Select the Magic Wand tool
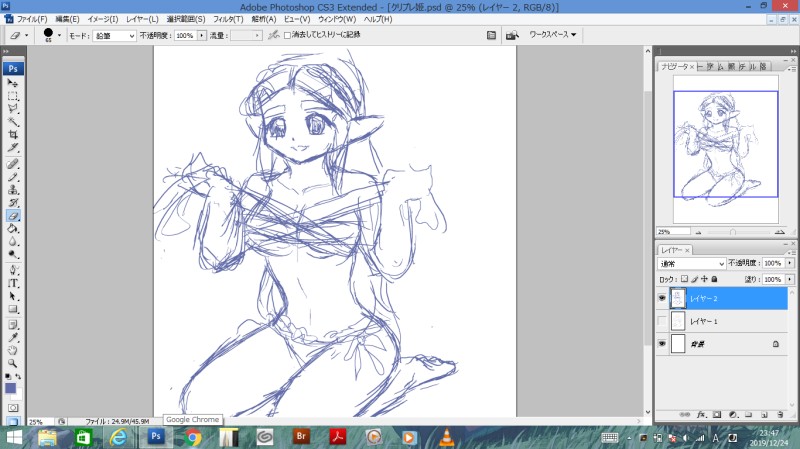The width and height of the screenshot is (800, 449). click(13, 121)
